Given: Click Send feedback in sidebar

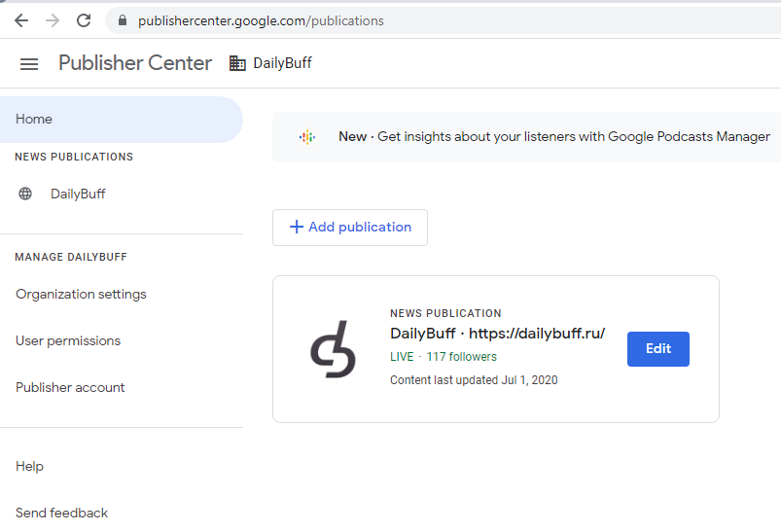Looking at the screenshot, I should pyautogui.click(x=61, y=514).
